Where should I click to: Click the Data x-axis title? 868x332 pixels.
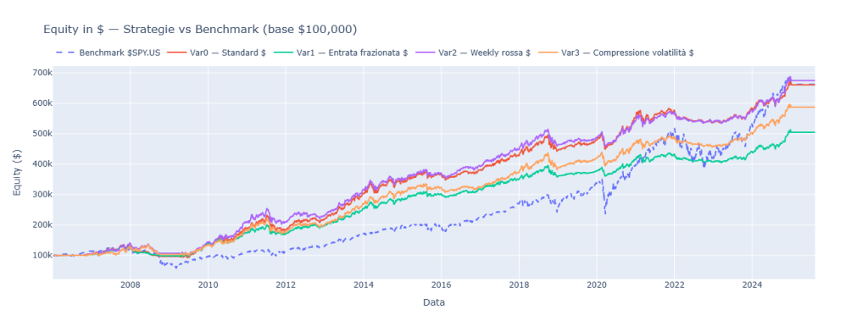pos(433,302)
